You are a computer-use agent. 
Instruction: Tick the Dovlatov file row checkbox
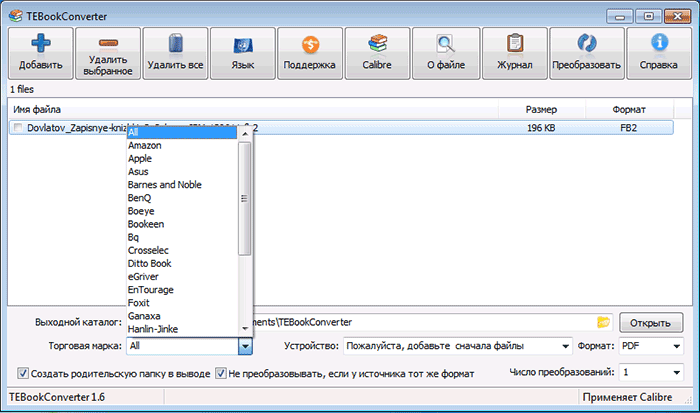click(18, 128)
